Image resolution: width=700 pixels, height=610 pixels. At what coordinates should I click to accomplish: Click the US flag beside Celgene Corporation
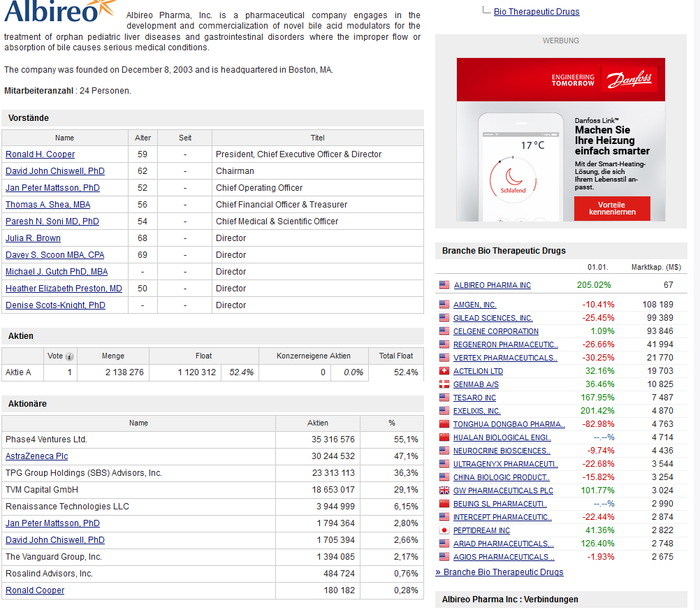tap(444, 331)
